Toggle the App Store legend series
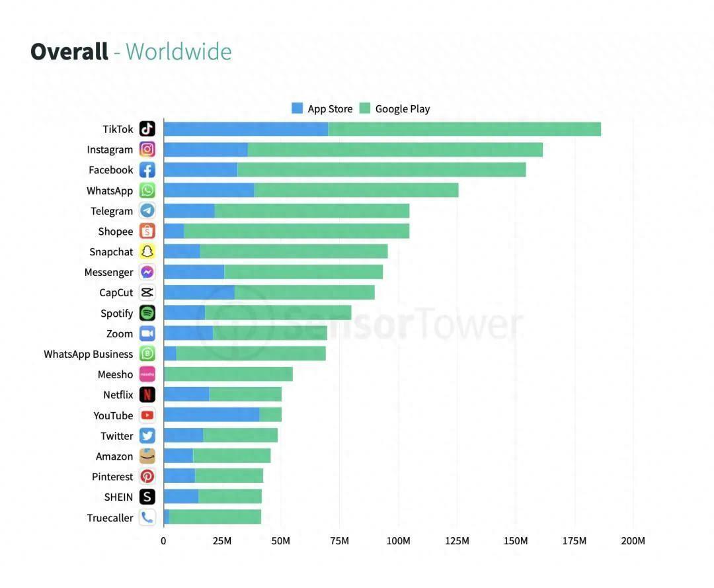714x588 pixels. [330, 109]
